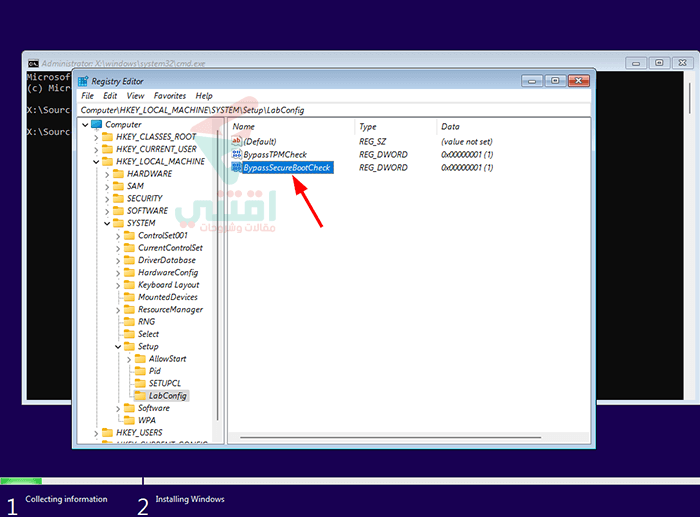Collapse the SYSTEM key chevron
This screenshot has width=700, height=517.
(107, 223)
